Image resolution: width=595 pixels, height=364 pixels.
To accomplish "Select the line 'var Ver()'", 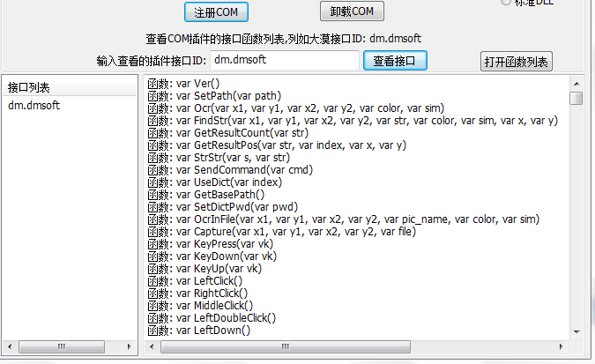I will point(183,84).
